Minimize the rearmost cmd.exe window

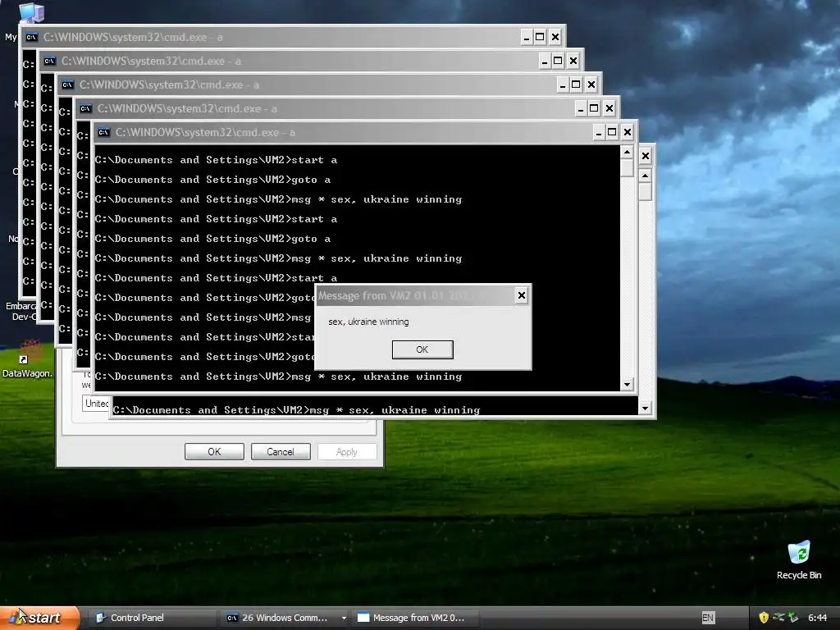click(x=527, y=37)
